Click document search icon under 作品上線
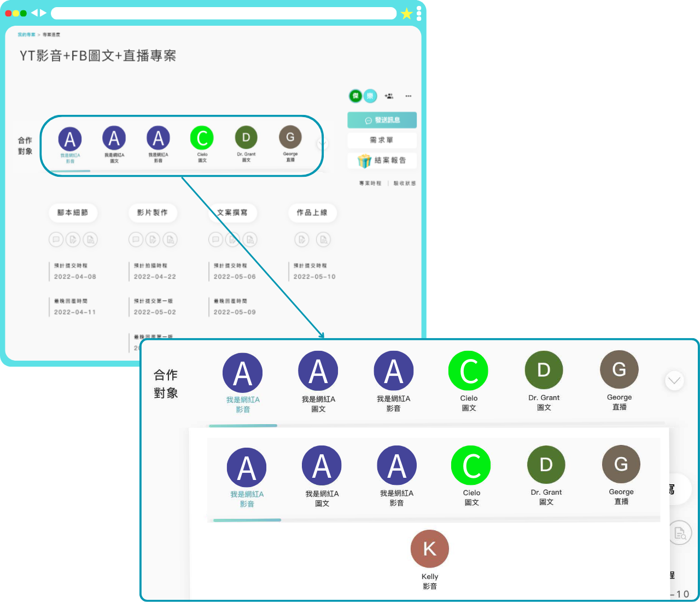The width and height of the screenshot is (700, 602). (x=324, y=240)
